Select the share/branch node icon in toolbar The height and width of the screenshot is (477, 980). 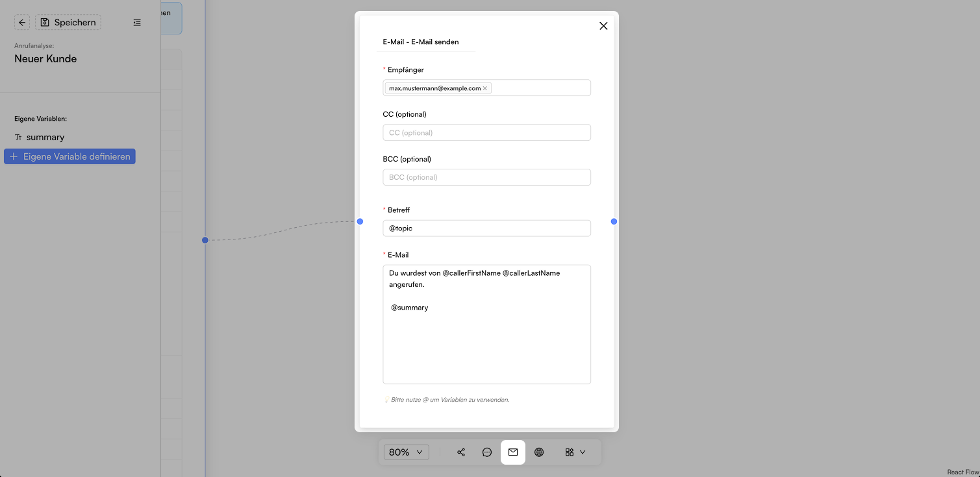461,452
